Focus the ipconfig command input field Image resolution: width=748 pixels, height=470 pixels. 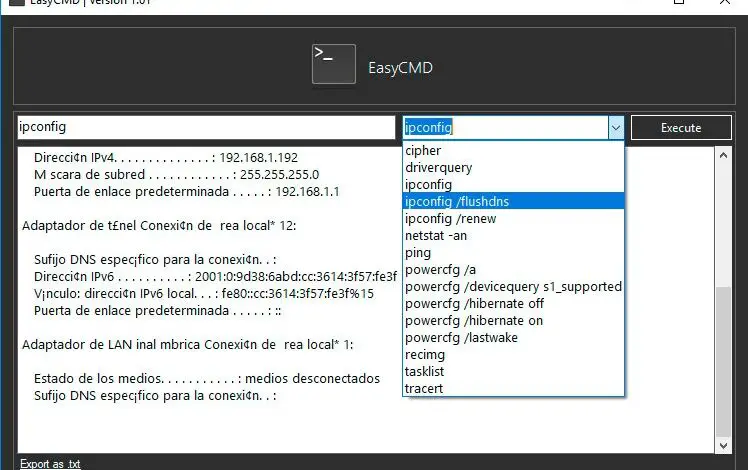[206, 127]
